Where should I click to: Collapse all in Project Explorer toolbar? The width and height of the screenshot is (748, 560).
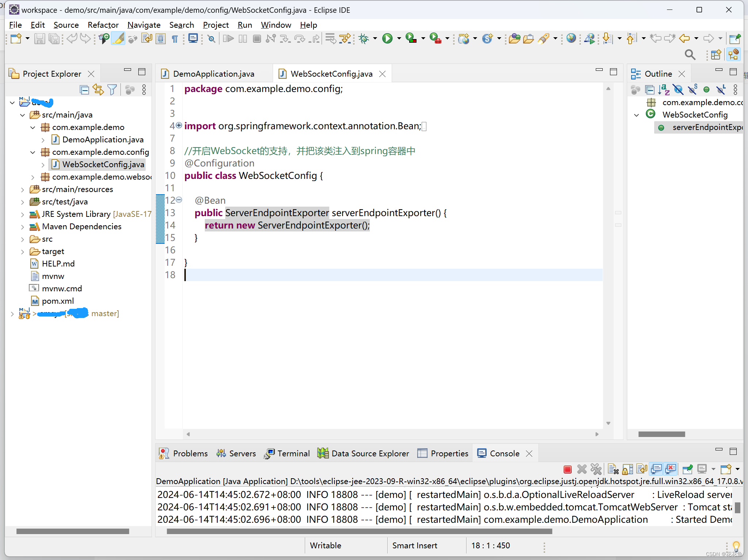84,89
